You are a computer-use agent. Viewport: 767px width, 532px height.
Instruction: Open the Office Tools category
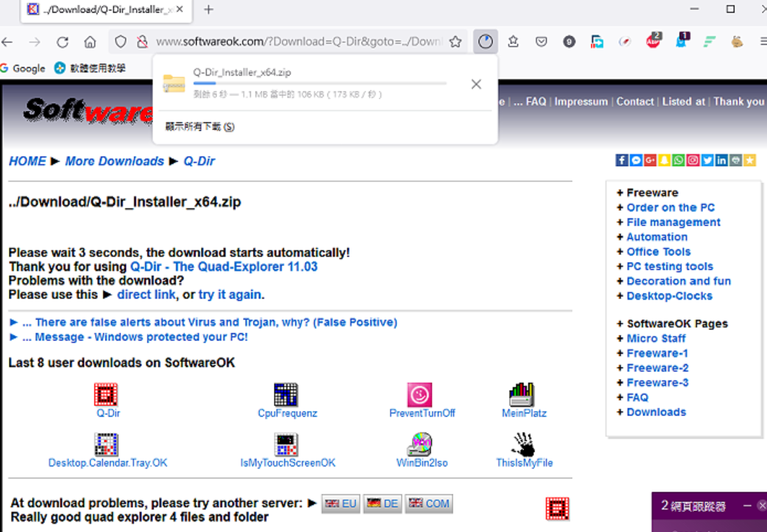click(x=658, y=252)
